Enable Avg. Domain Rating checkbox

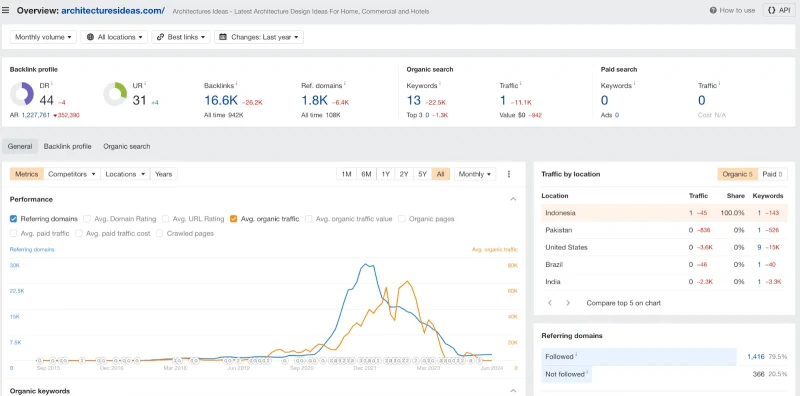click(x=87, y=219)
